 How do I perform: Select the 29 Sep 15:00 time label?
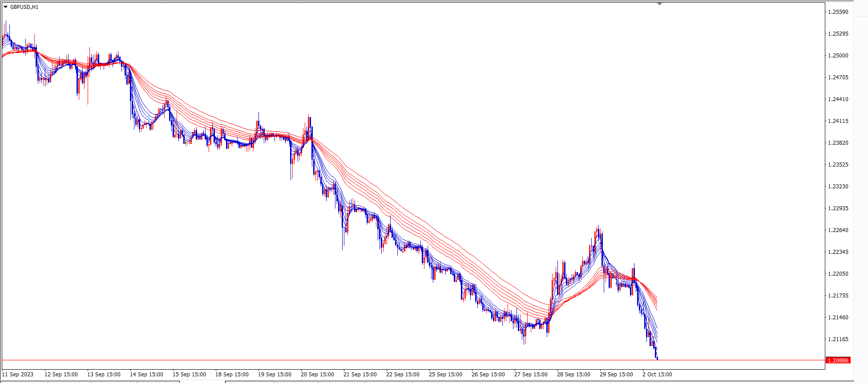tap(616, 375)
